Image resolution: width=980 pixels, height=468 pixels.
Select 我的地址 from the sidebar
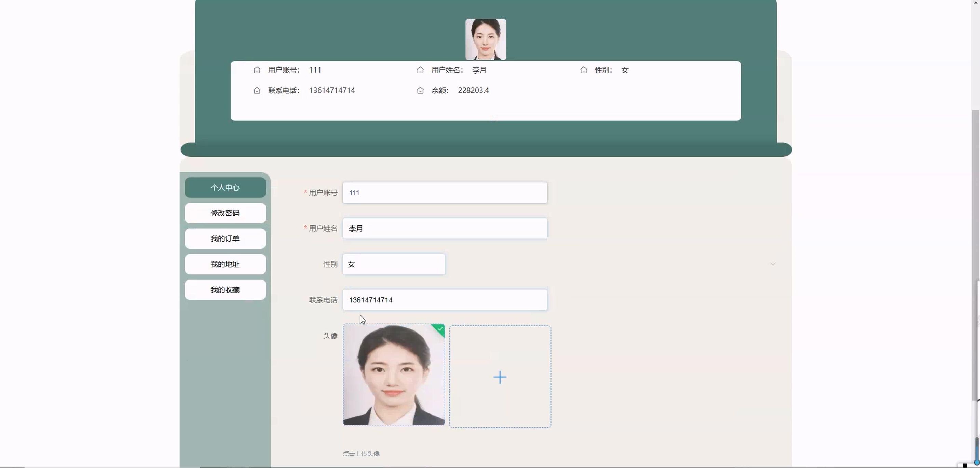[x=225, y=264]
